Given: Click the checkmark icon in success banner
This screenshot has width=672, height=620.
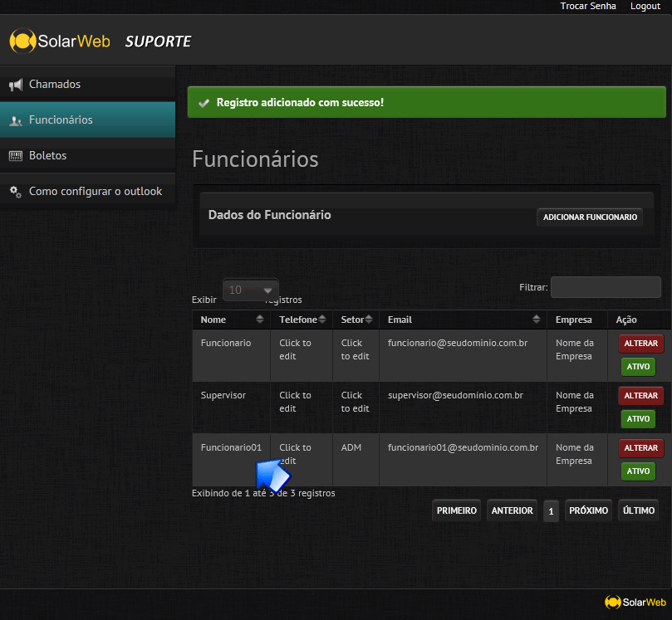Looking at the screenshot, I should point(204,103).
